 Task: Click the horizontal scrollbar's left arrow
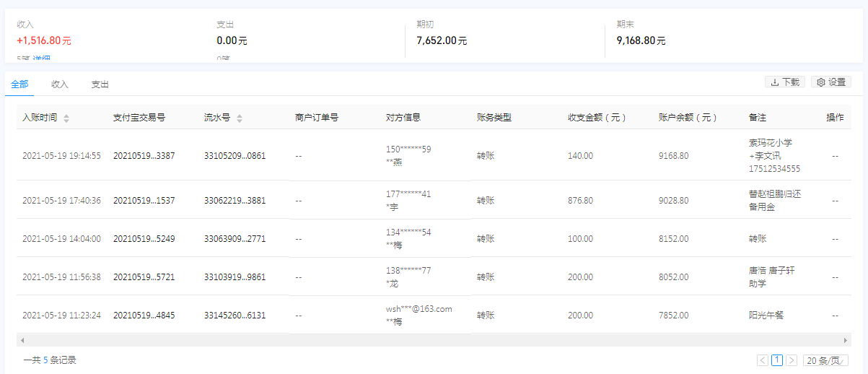(22, 340)
